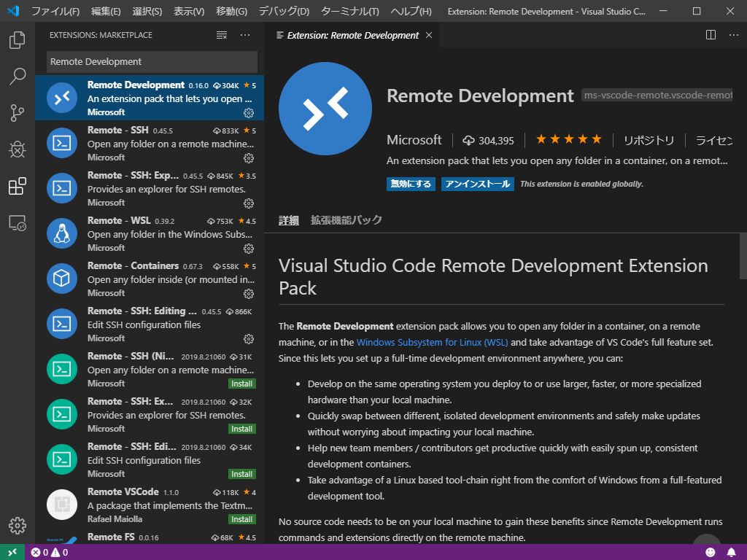
Task: Open the Explorer view in activity bar
Action: (x=18, y=40)
